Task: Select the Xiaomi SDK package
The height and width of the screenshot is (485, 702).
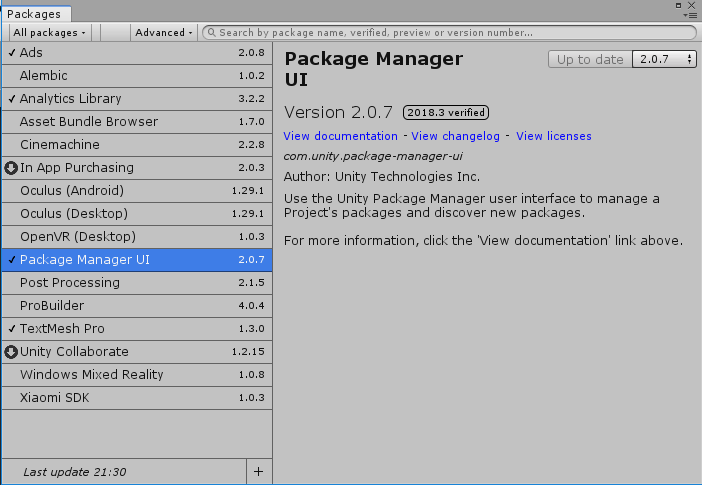Action: tap(137, 398)
